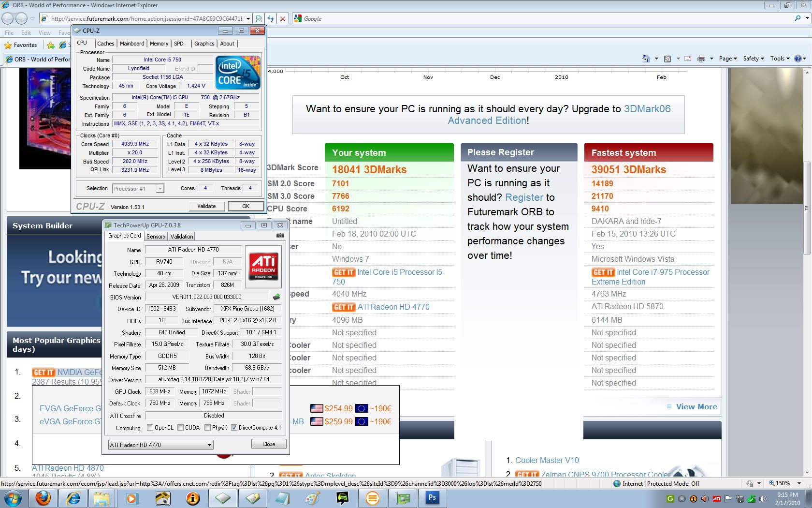Open the GPU-Z graphics card selector dropdown
The height and width of the screenshot is (508, 812).
click(x=160, y=445)
